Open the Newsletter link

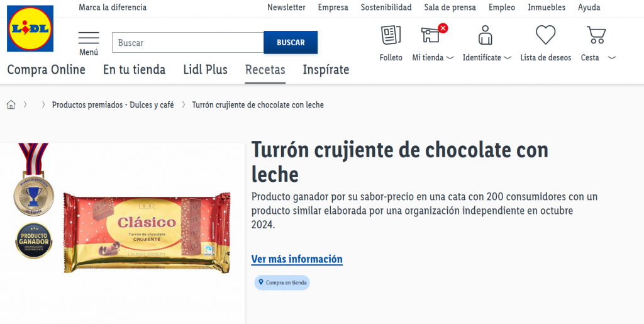click(x=286, y=8)
